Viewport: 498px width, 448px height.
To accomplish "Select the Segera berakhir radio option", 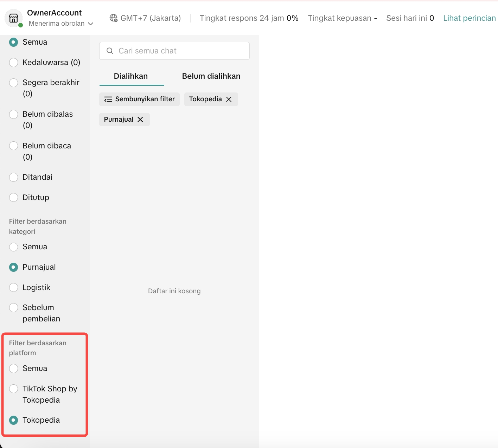I will (14, 83).
